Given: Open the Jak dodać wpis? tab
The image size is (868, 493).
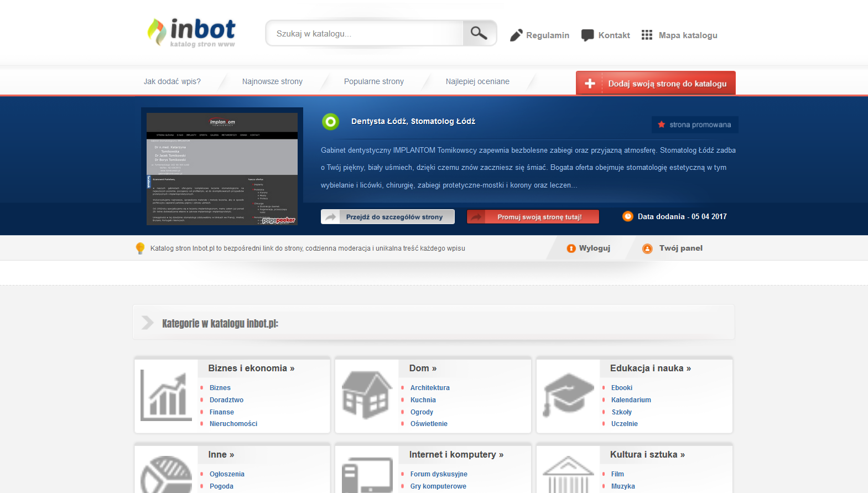Looking at the screenshot, I should pos(172,81).
